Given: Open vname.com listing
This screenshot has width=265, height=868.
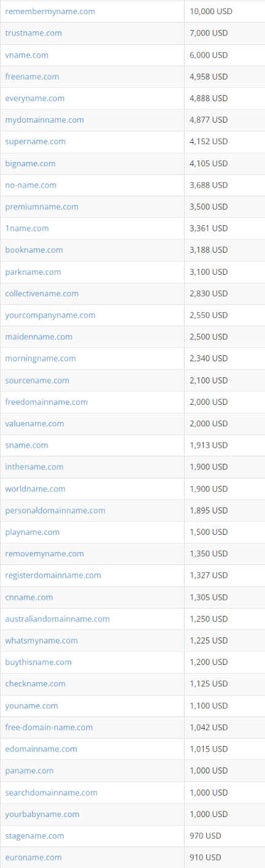Looking at the screenshot, I should (26, 55).
